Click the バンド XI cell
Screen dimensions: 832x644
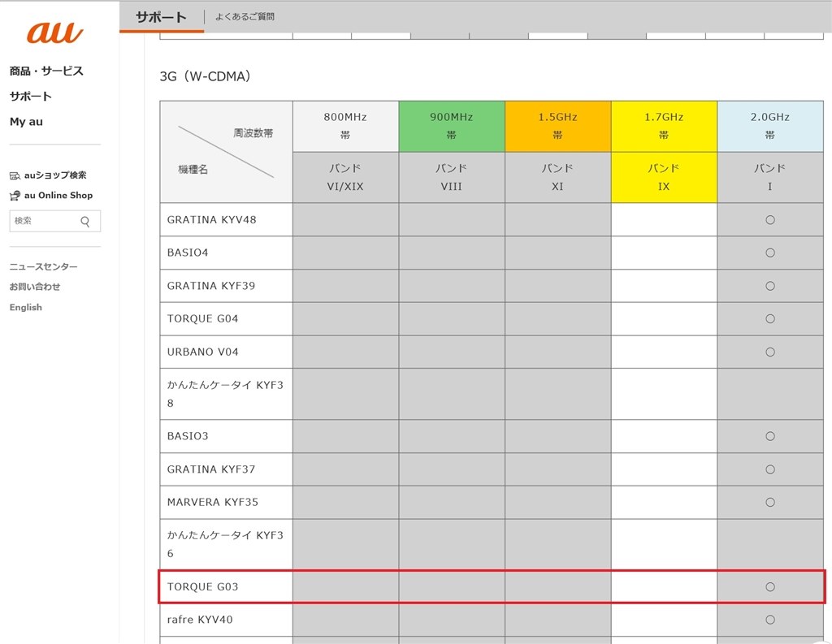[x=557, y=177]
